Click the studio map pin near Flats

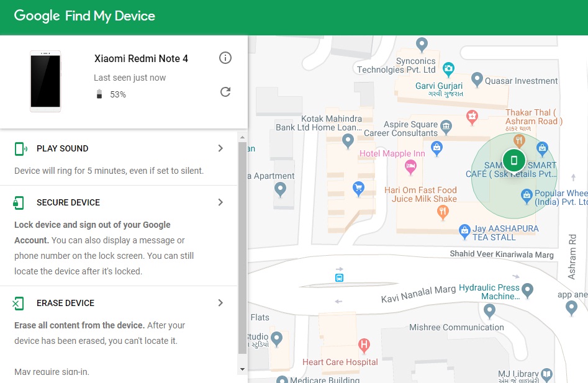pos(276,339)
